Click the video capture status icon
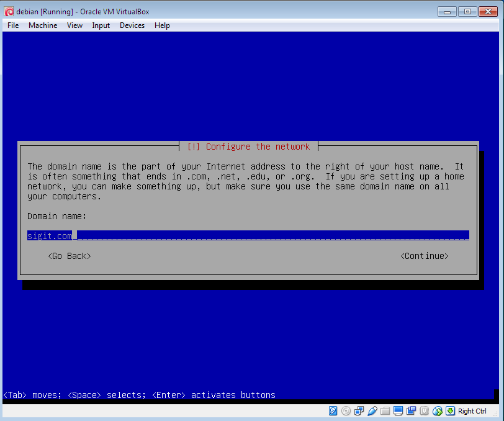Image resolution: width=504 pixels, height=421 pixels. pyautogui.click(x=411, y=410)
